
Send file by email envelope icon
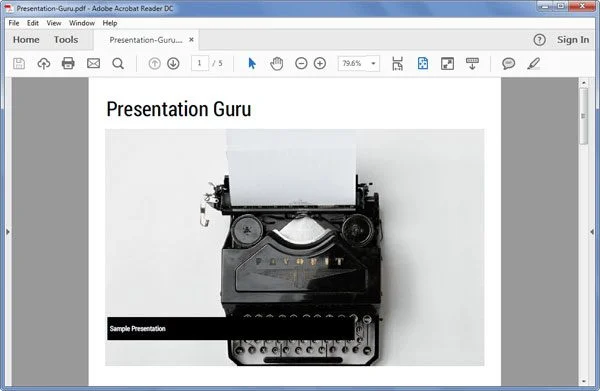93,63
